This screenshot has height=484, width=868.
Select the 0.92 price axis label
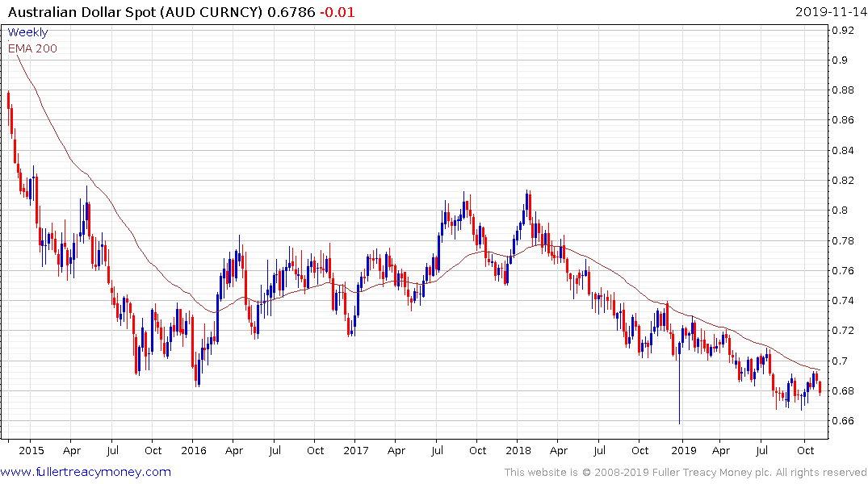[x=843, y=31]
